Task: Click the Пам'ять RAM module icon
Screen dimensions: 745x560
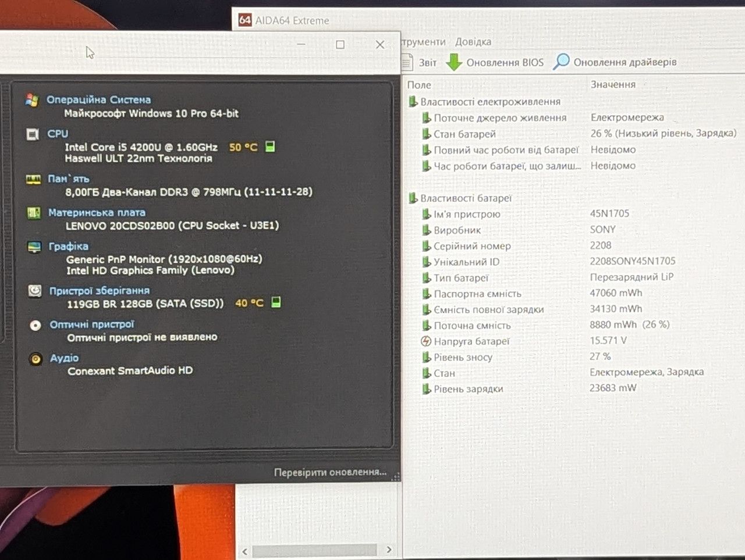Action: (x=33, y=179)
